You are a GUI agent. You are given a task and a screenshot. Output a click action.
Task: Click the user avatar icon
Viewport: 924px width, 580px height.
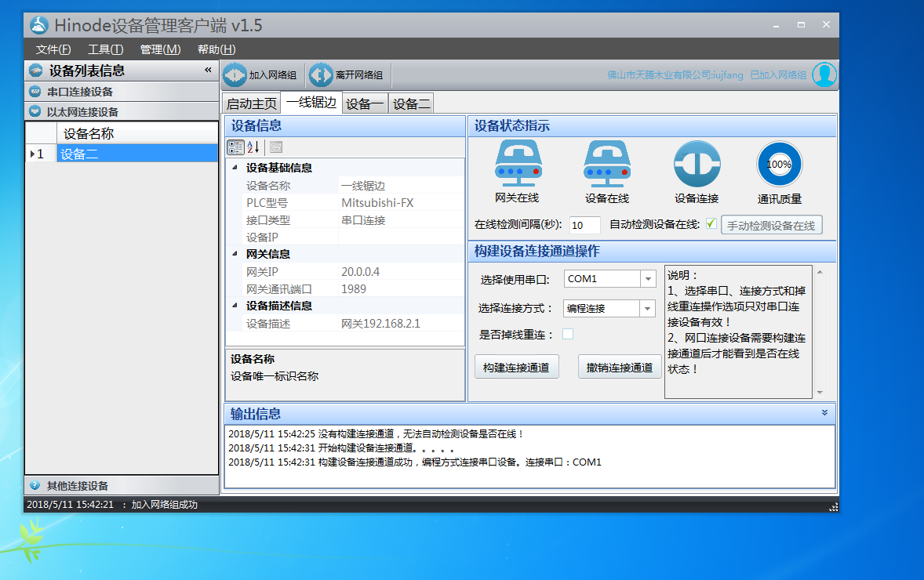click(824, 74)
